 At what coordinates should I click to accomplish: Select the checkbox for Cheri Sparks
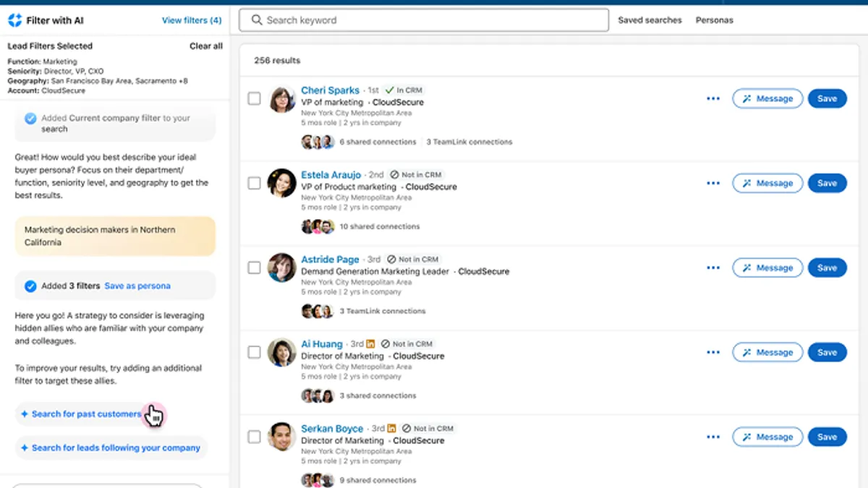click(x=254, y=98)
